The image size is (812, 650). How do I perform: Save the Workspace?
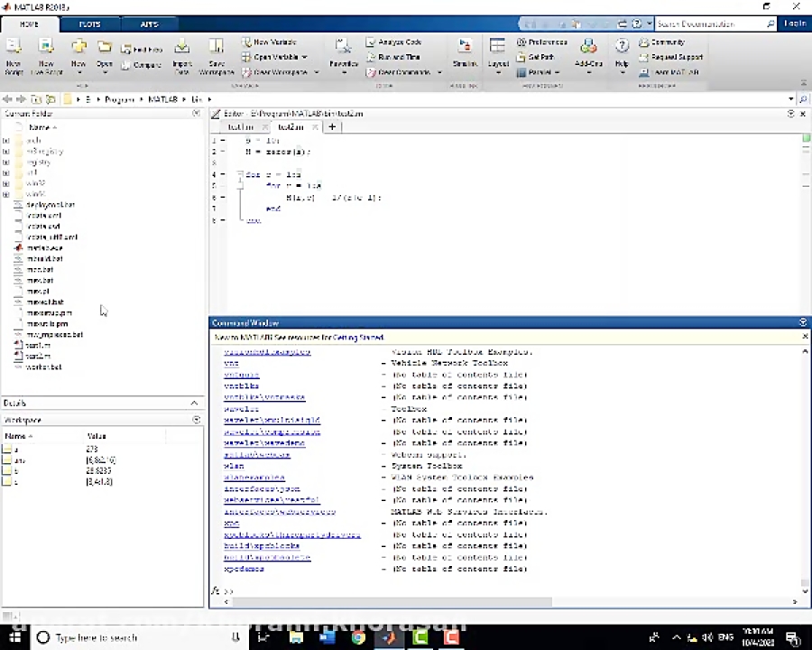point(217,56)
